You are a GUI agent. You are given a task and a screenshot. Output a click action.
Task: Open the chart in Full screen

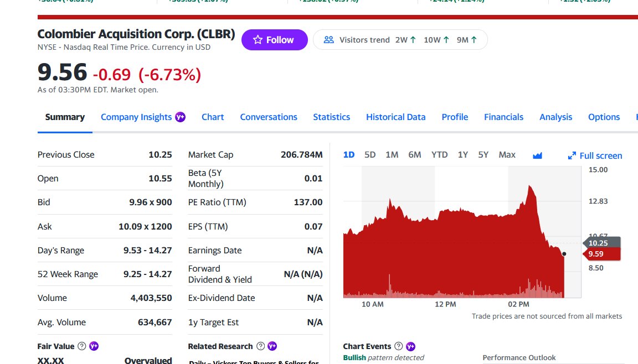click(595, 155)
